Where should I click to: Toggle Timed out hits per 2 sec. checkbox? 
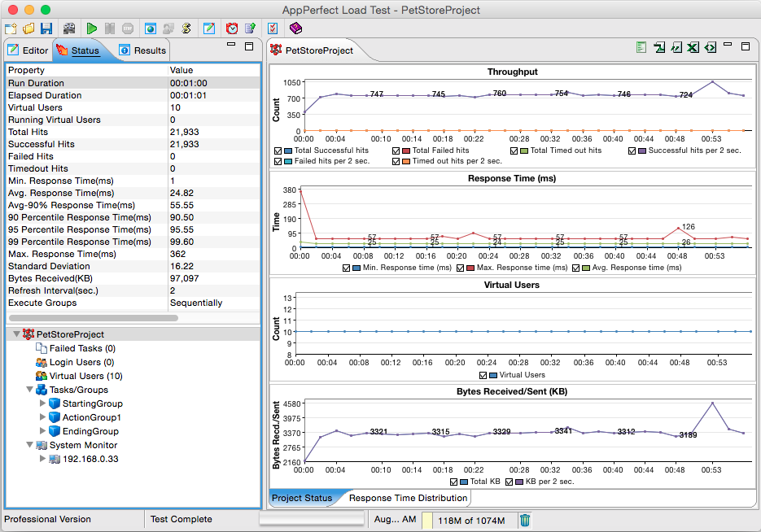tap(396, 162)
